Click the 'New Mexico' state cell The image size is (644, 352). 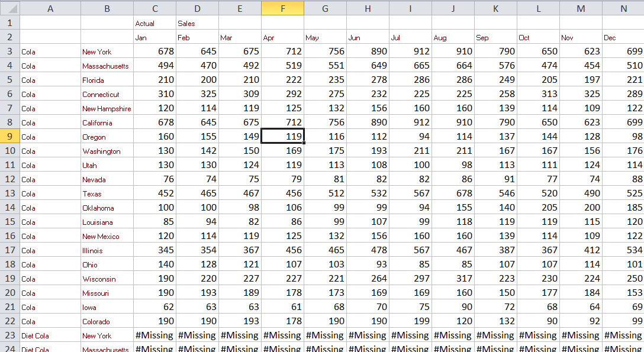(x=107, y=236)
